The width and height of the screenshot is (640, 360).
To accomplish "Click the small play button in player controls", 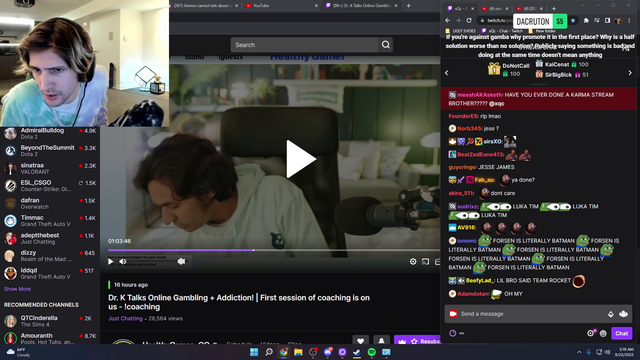I will tap(110, 262).
